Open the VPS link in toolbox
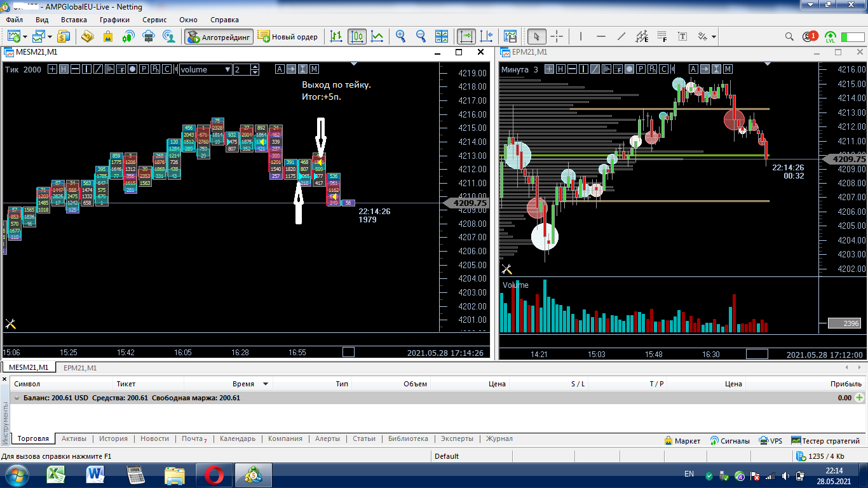This screenshot has width=868, height=488. [770, 440]
